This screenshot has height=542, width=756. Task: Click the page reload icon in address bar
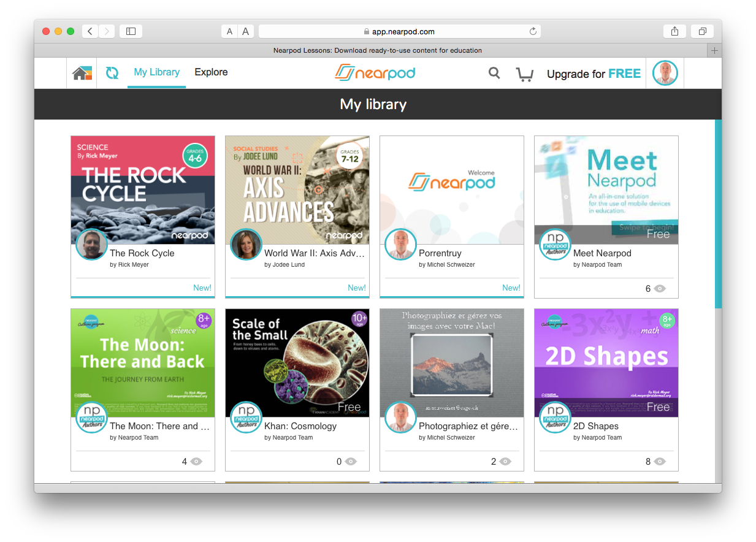click(x=533, y=31)
